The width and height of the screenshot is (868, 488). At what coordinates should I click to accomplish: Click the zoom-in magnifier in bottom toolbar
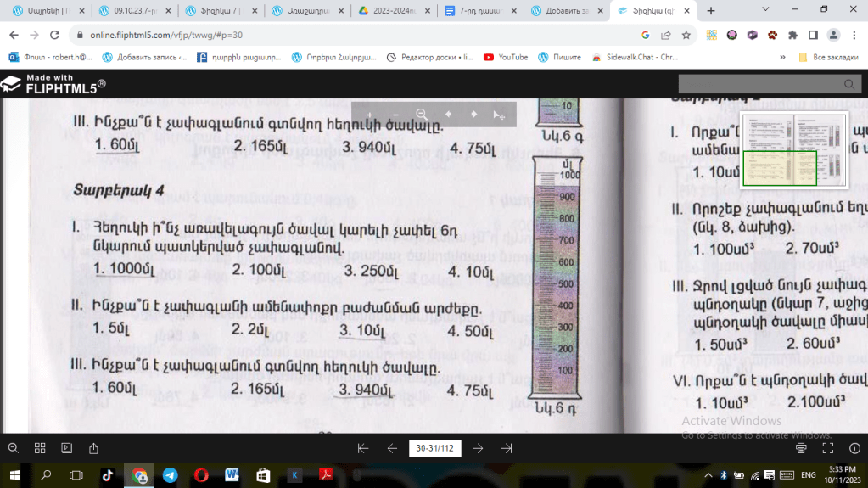13,448
